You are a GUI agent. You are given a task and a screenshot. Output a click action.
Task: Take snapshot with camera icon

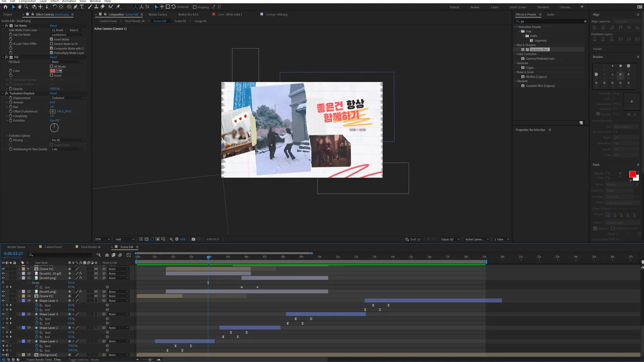click(x=193, y=239)
